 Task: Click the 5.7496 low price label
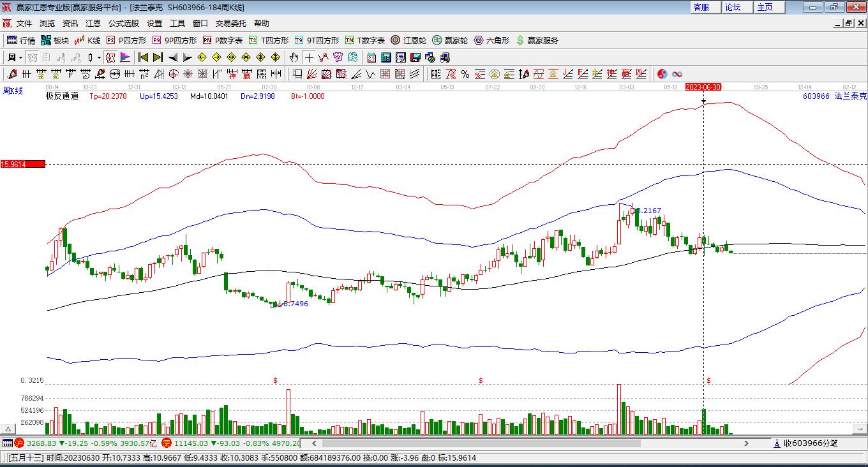[x=295, y=304]
